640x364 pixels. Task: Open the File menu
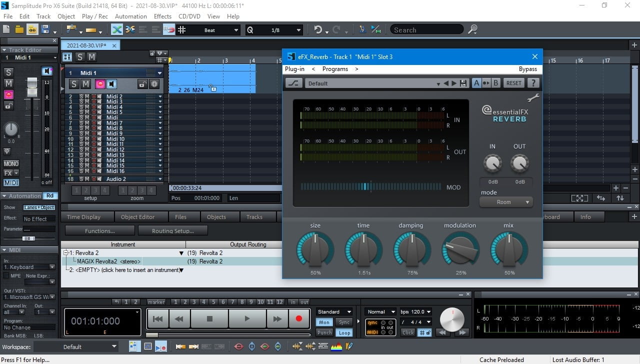[8, 16]
